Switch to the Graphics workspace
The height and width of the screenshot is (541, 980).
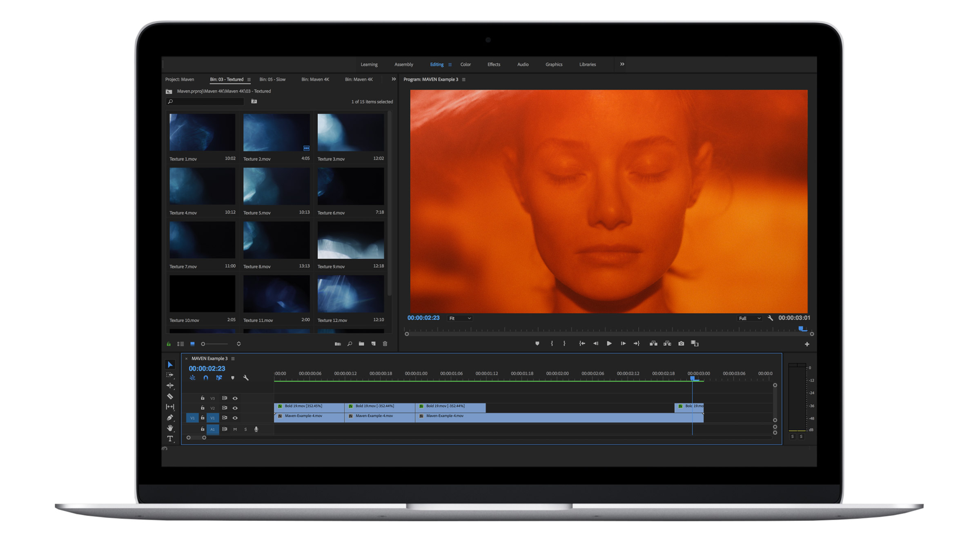(x=554, y=65)
